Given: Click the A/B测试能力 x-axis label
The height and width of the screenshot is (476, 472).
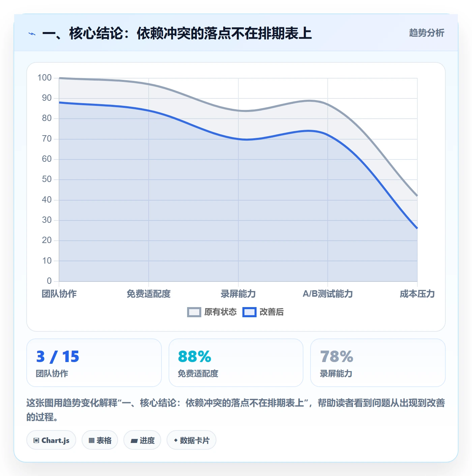Looking at the screenshot, I should (328, 294).
